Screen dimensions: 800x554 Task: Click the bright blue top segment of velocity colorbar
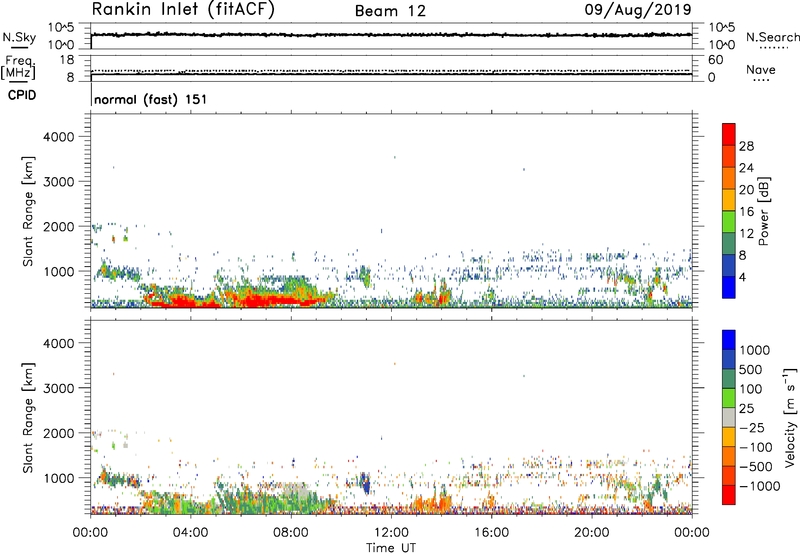729,340
